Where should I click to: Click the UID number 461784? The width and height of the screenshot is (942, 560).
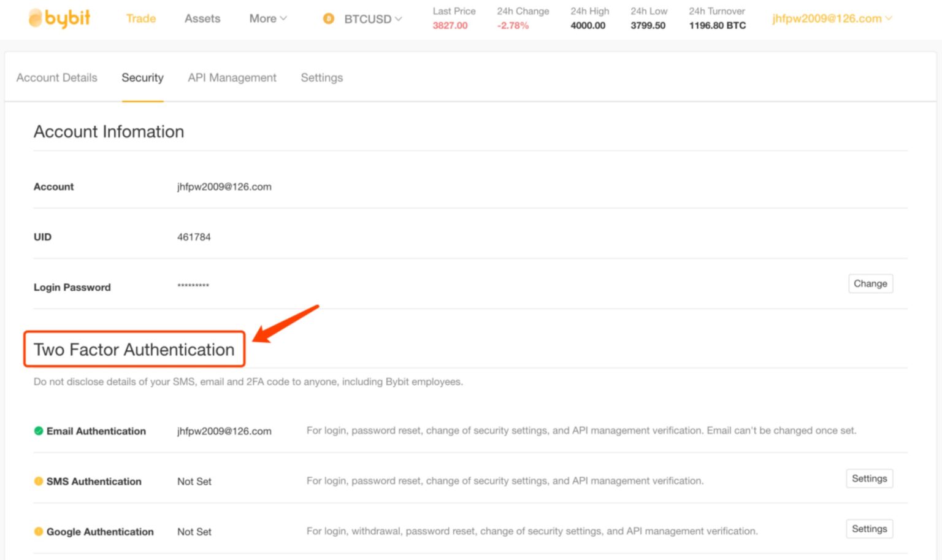pyautogui.click(x=194, y=237)
